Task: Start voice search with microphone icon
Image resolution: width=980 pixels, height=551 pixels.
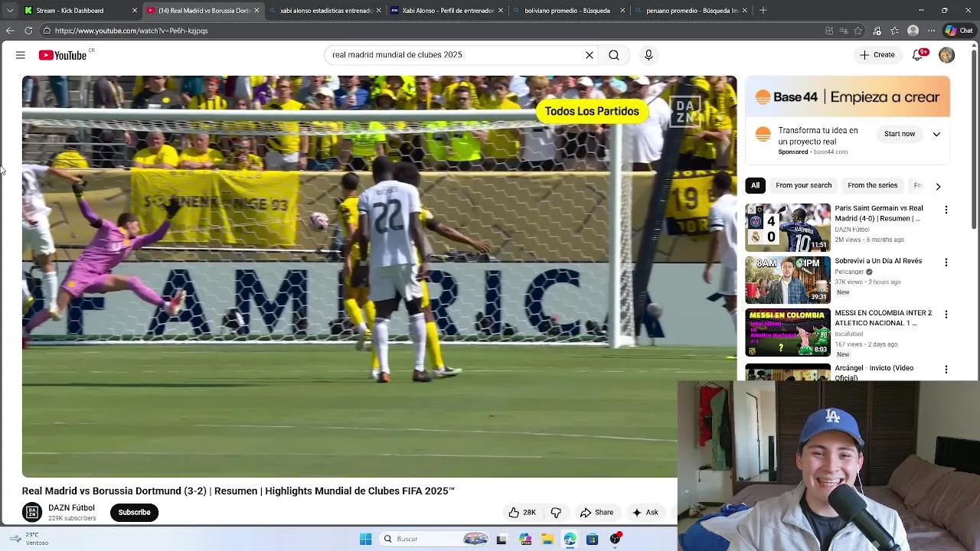Action: 648,55
